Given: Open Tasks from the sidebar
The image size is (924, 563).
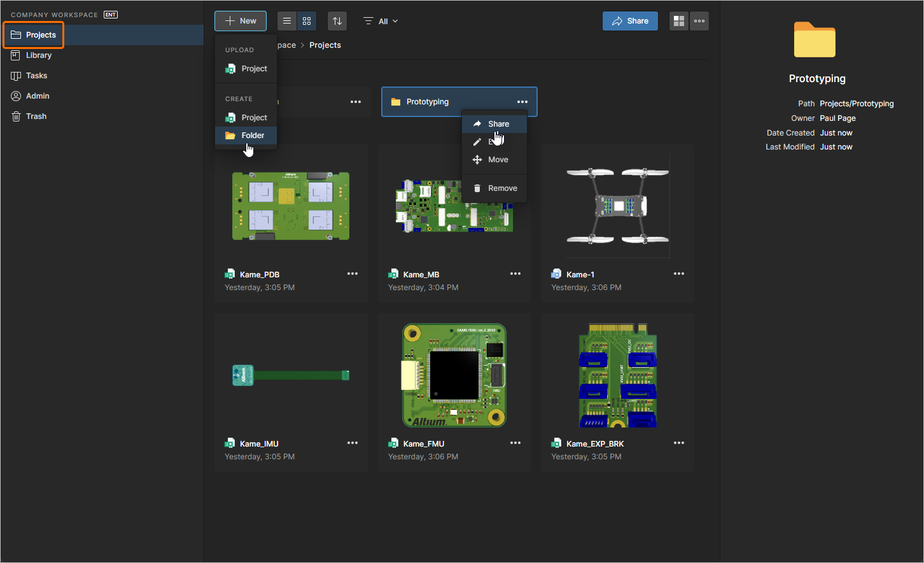Looking at the screenshot, I should 37,75.
